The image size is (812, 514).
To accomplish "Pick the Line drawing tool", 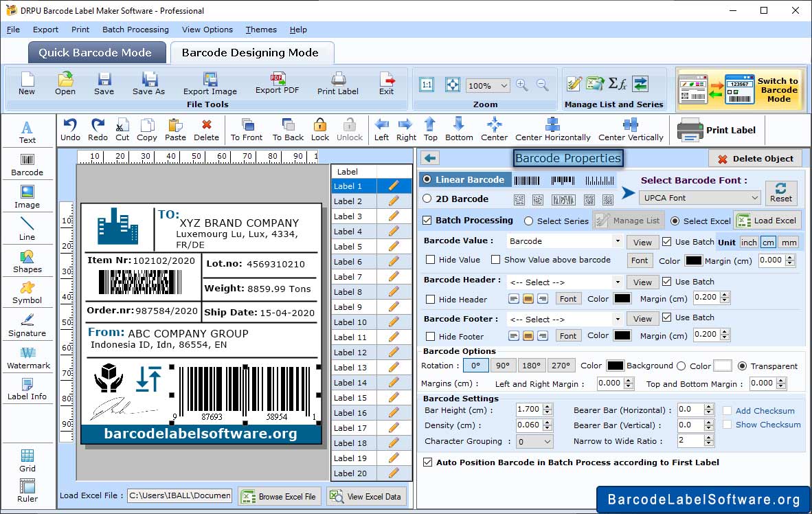I will (x=27, y=229).
